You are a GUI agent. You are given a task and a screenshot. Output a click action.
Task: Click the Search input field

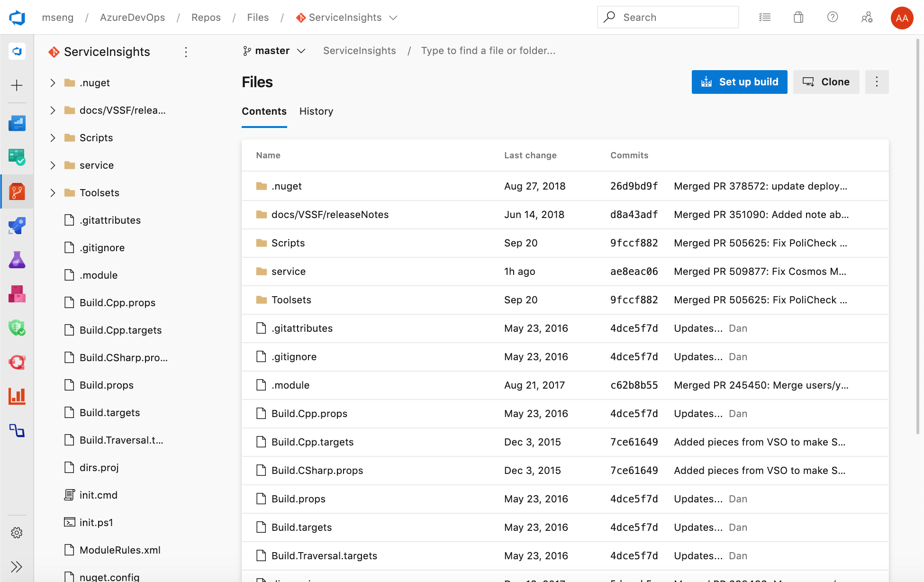click(x=666, y=17)
